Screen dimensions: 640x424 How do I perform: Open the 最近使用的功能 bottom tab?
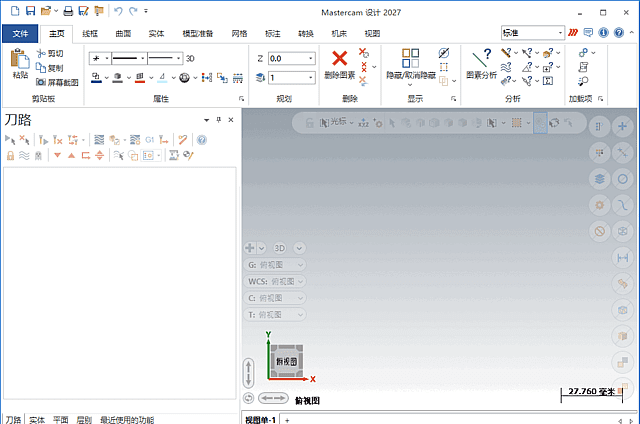127,420
